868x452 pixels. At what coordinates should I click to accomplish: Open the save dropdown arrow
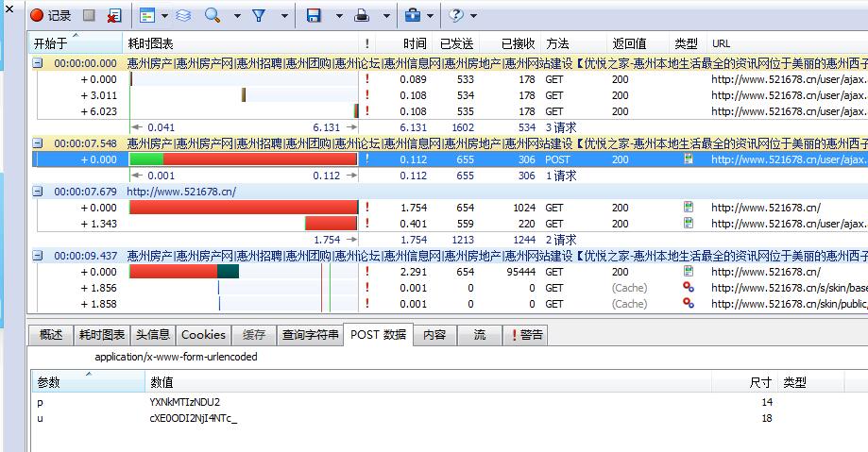[x=339, y=16]
